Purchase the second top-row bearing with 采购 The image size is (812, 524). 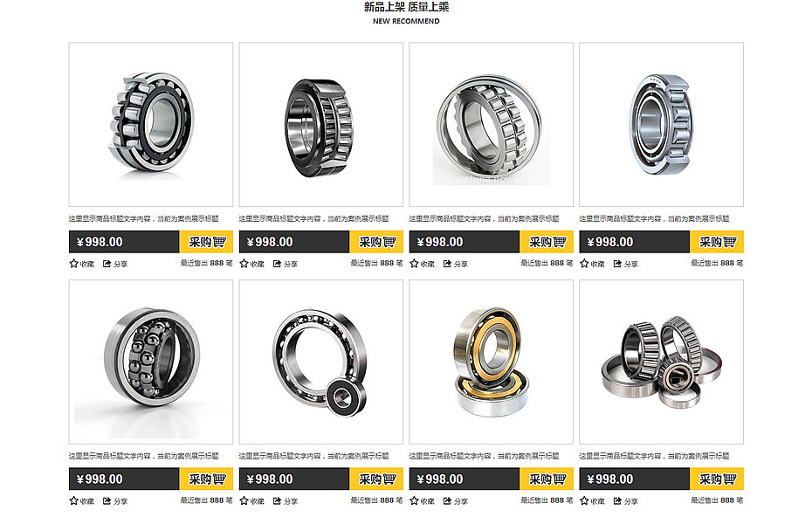[x=376, y=242]
